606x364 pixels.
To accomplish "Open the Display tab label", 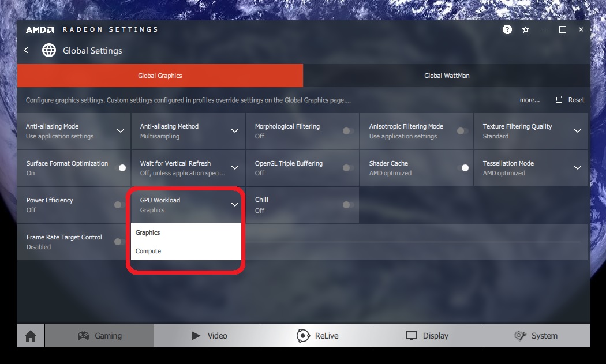I will pos(436,336).
